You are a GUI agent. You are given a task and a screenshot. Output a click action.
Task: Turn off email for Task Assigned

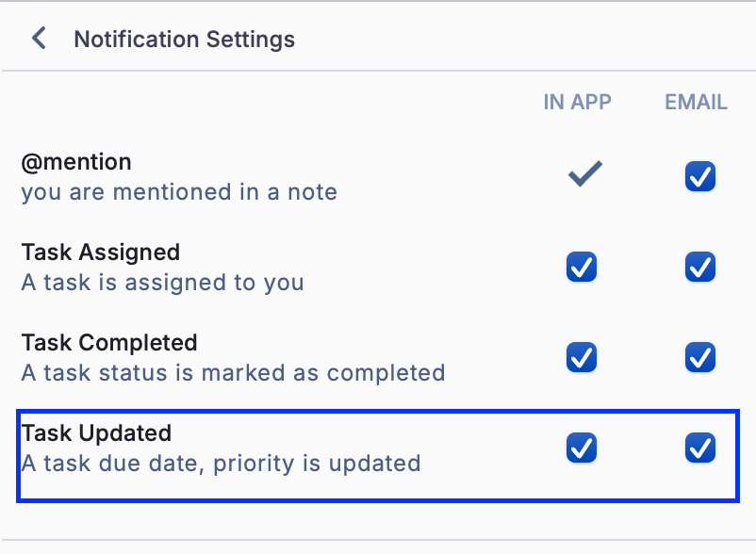coord(699,267)
